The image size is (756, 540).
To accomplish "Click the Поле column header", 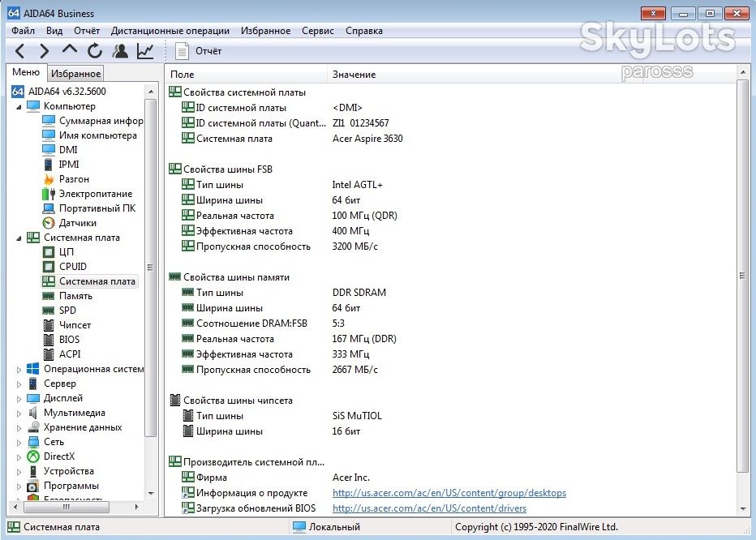I will tap(247, 75).
